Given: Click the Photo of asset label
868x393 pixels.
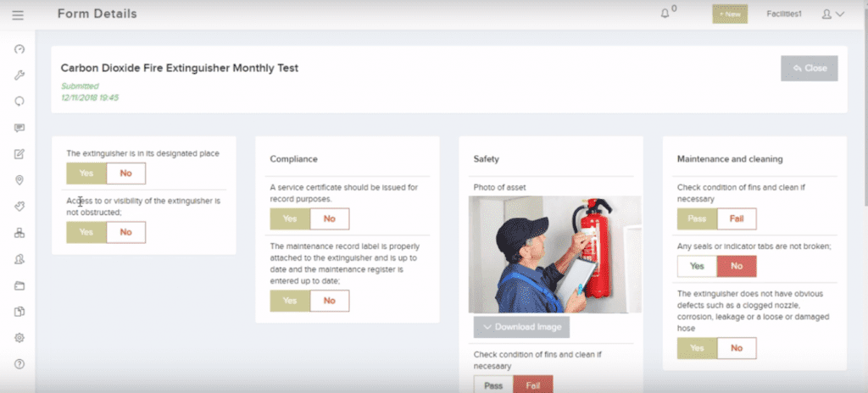Looking at the screenshot, I should pyautogui.click(x=499, y=187).
